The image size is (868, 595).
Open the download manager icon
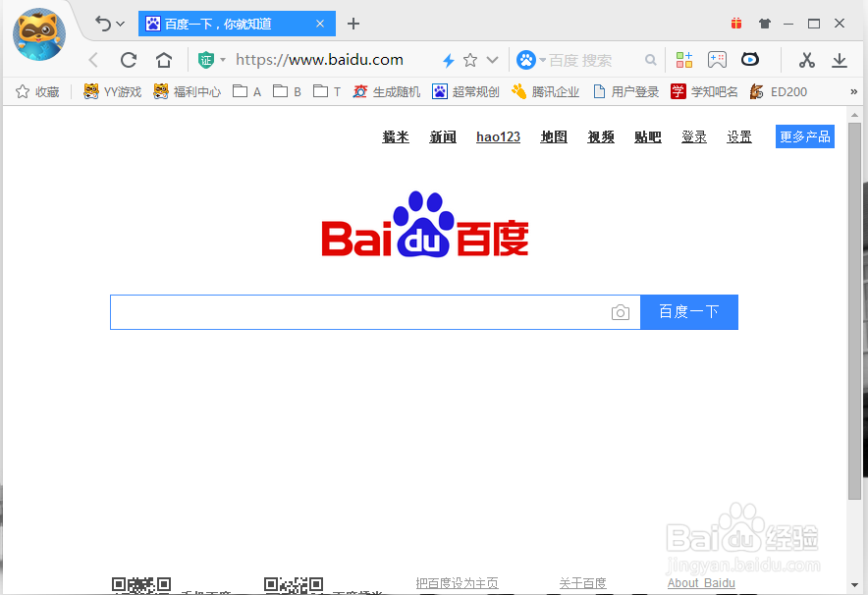[x=839, y=60]
